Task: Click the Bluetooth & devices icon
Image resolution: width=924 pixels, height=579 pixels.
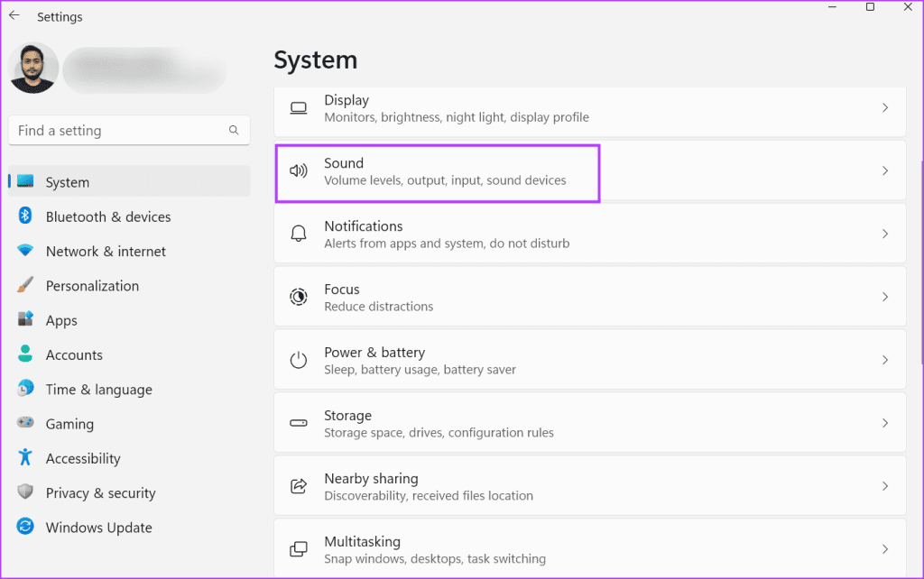Action: 25,216
